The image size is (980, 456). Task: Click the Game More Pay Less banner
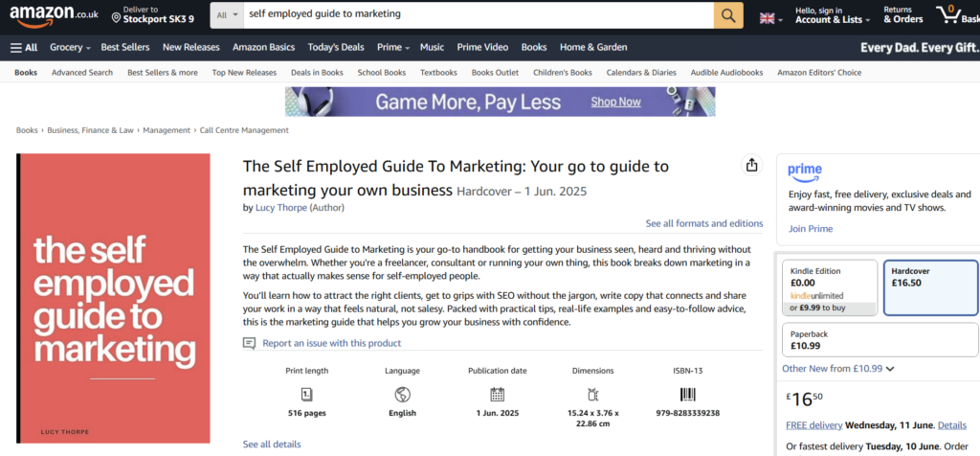(x=500, y=102)
